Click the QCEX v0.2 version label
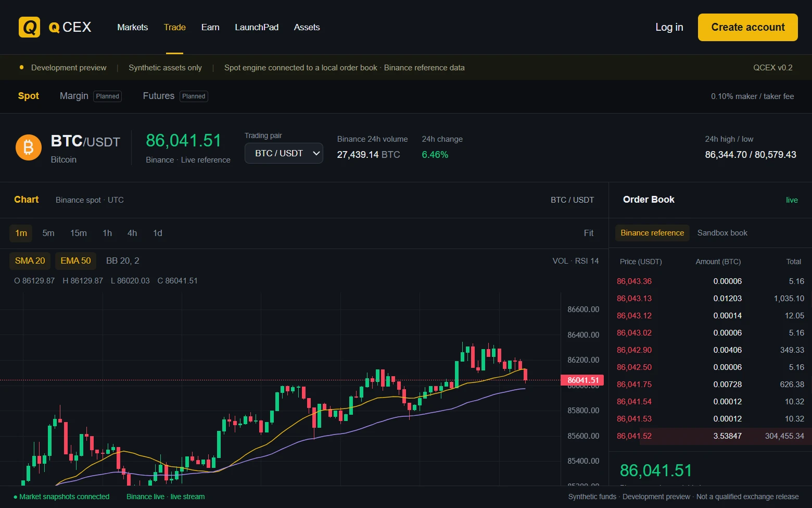 point(773,68)
